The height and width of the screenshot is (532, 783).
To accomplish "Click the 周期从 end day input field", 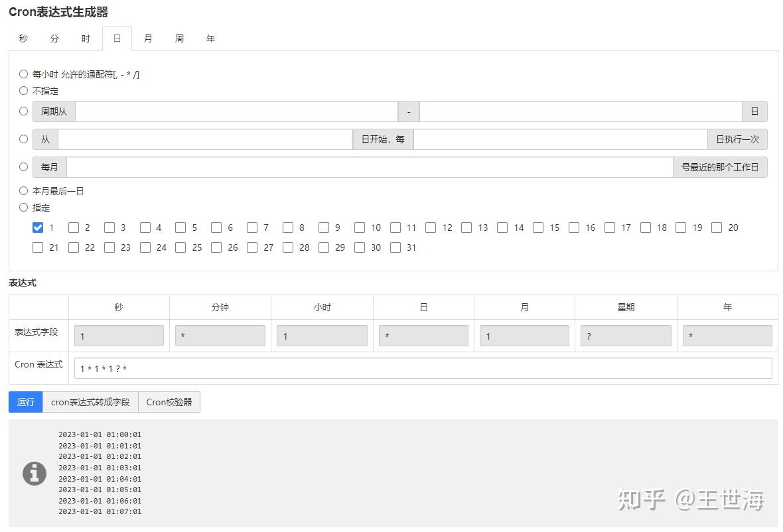I will coord(581,111).
